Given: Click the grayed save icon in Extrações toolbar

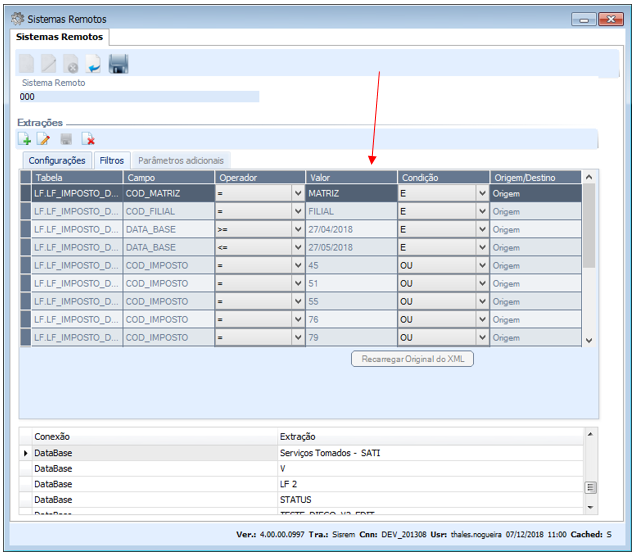Looking at the screenshot, I should [x=66, y=139].
